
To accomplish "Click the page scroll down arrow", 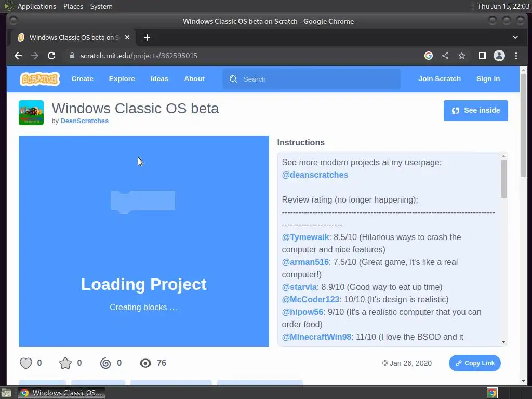I will (x=523, y=381).
